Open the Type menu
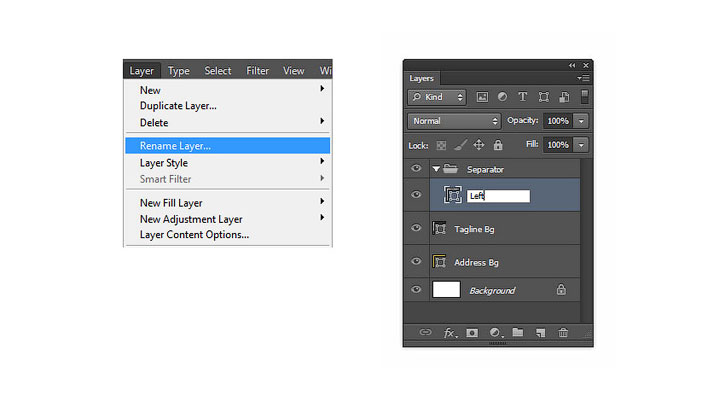 pos(178,71)
